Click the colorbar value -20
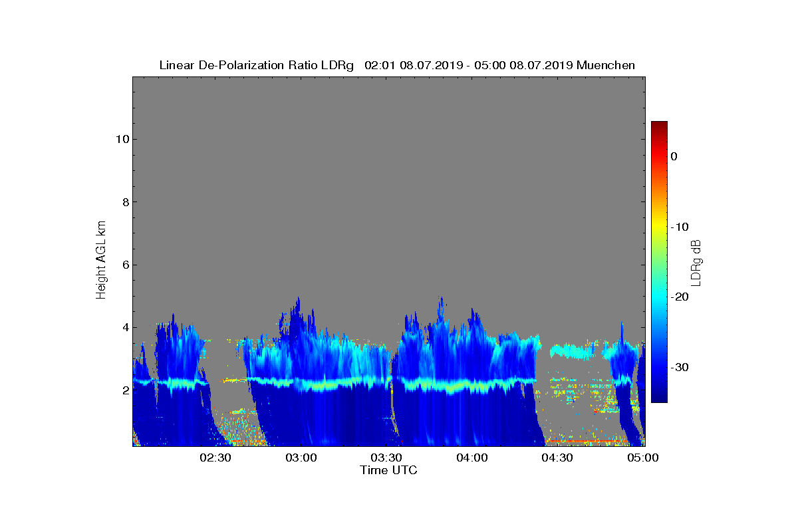This screenshot has width=798, height=532. (679, 297)
